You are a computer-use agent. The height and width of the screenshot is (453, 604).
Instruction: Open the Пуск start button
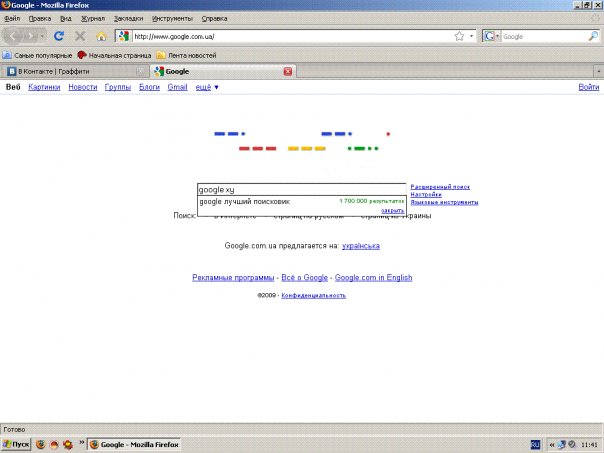16,445
